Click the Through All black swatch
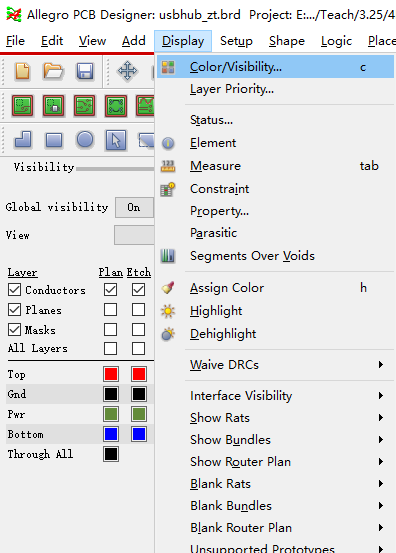 (111, 454)
